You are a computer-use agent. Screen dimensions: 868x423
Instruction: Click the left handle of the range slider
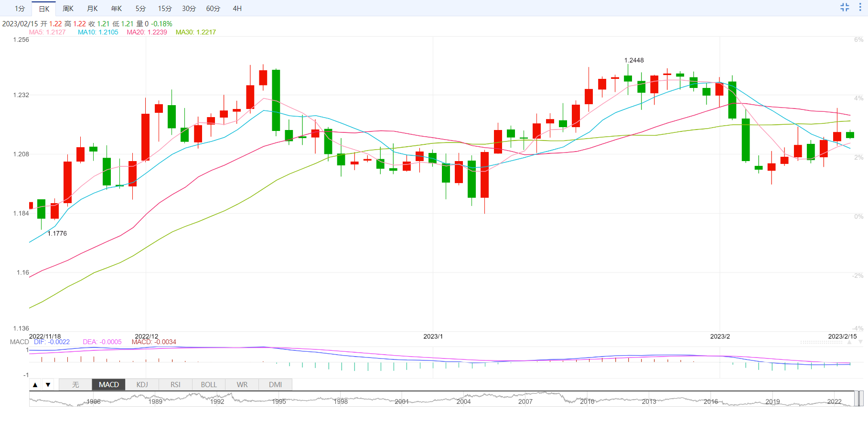857,399
